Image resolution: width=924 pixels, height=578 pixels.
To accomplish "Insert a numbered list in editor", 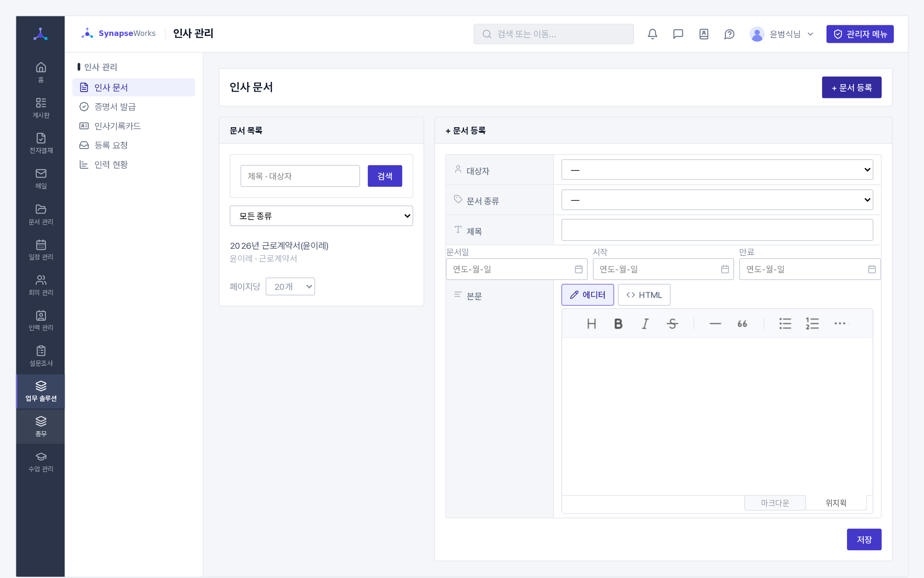I will pos(812,324).
